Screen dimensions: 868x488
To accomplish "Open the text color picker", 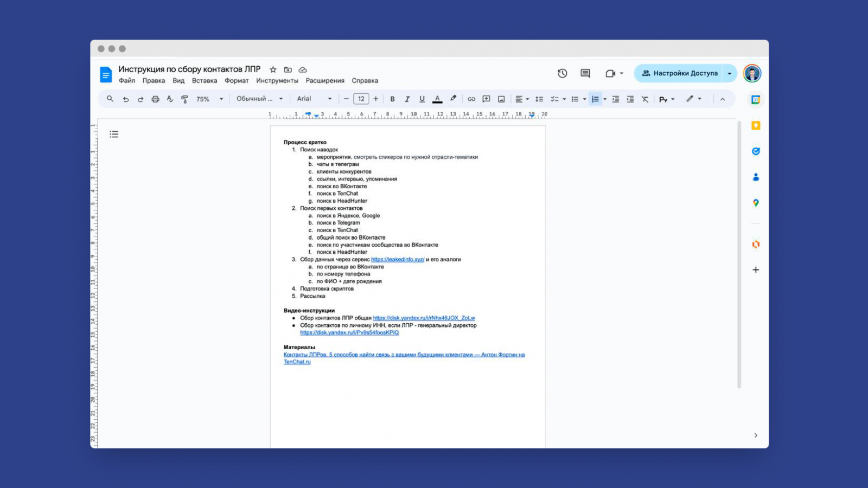I will coord(437,99).
